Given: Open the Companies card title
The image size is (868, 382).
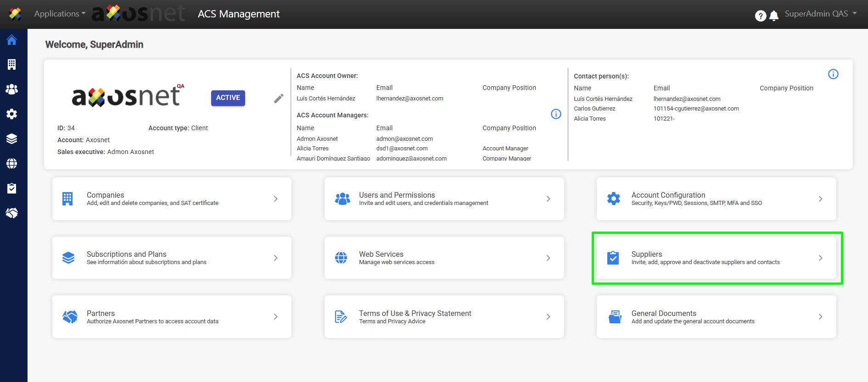Looking at the screenshot, I should [105, 195].
